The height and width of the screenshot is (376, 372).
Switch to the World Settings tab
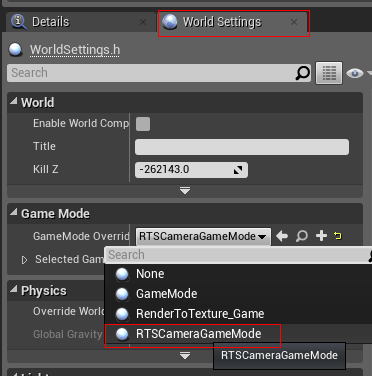[233, 22]
